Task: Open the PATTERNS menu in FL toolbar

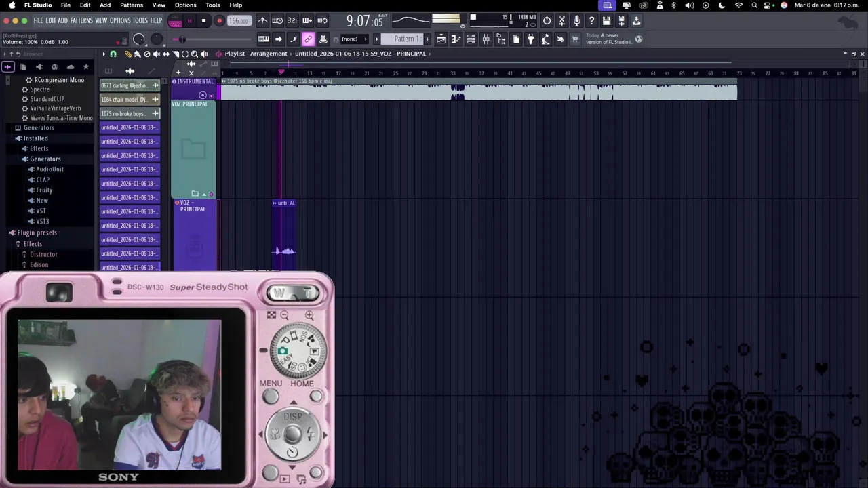Action: tap(81, 20)
